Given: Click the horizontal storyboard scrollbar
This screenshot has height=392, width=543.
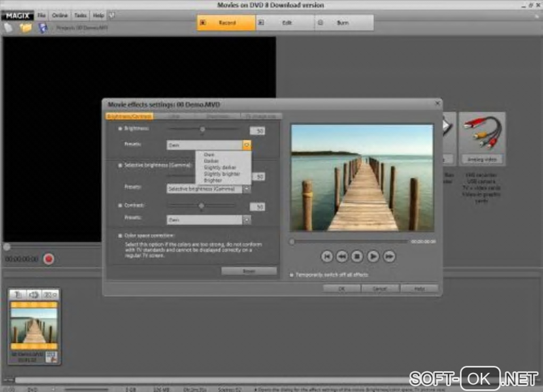Looking at the screenshot, I should (211, 380).
